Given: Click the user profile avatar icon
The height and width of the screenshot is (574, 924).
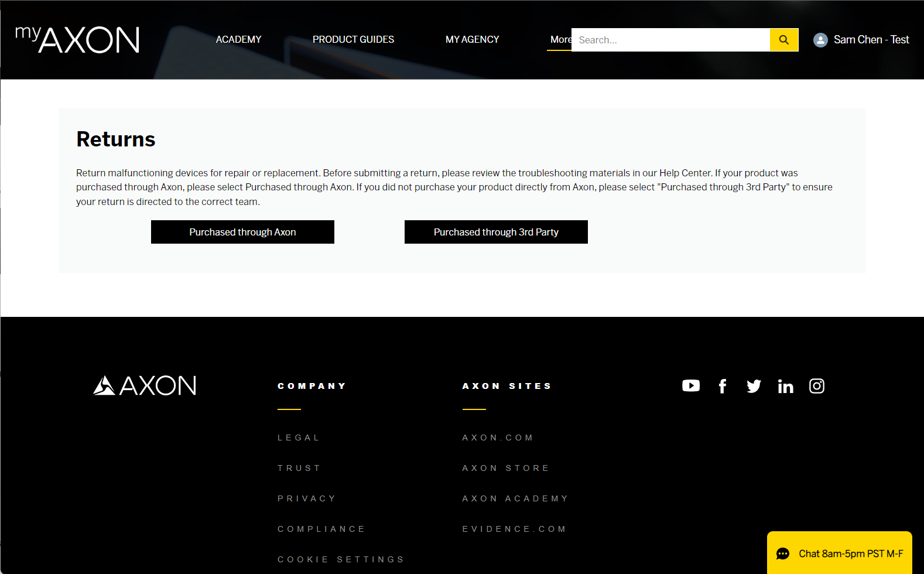Looking at the screenshot, I should point(820,40).
